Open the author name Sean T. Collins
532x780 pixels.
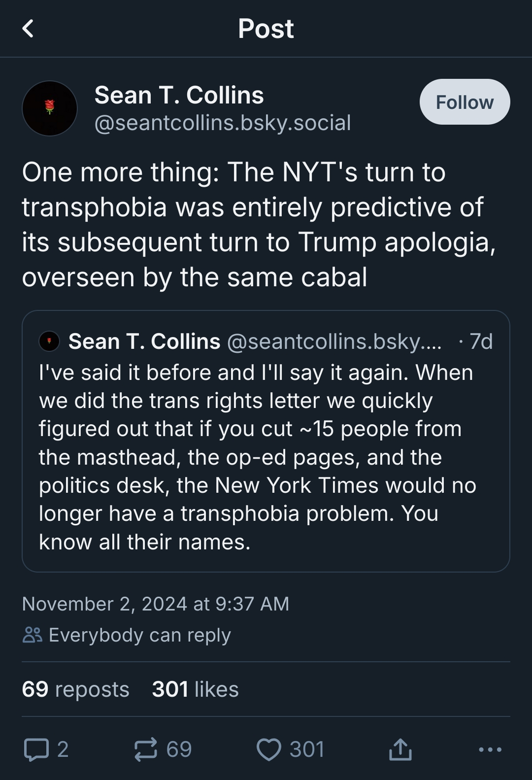(x=179, y=95)
